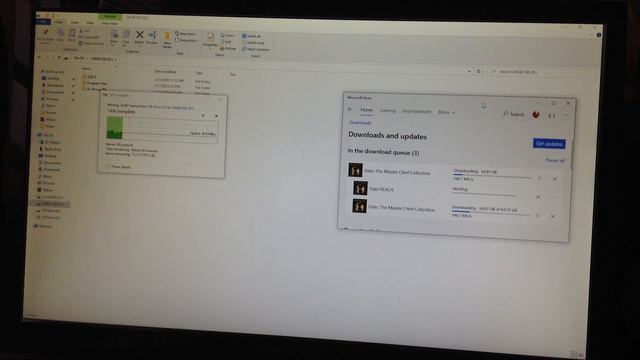Cancel the file move in copy dialog
The width and height of the screenshot is (640, 360).
[216, 116]
